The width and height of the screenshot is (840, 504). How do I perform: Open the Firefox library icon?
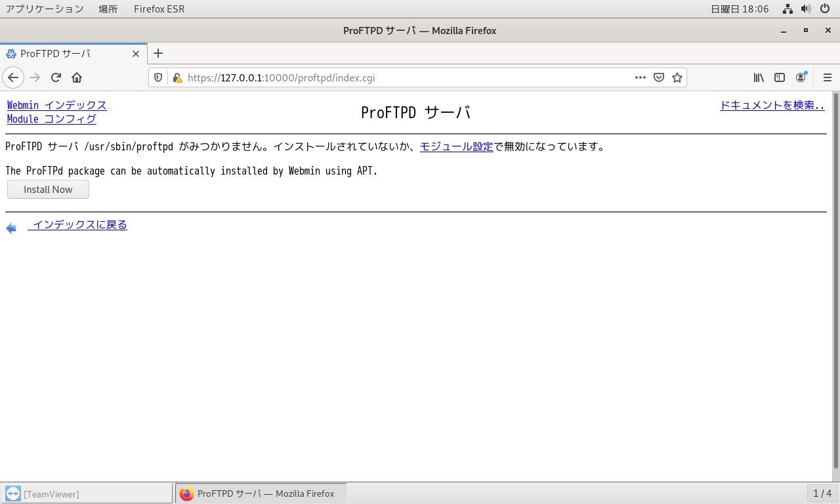tap(759, 77)
